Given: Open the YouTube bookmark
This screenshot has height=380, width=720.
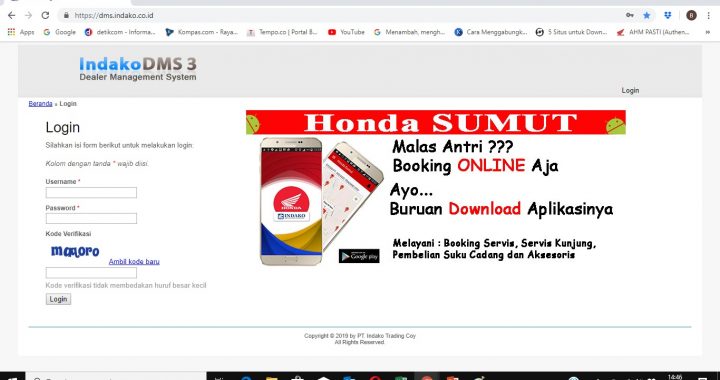Looking at the screenshot, I should pyautogui.click(x=347, y=32).
